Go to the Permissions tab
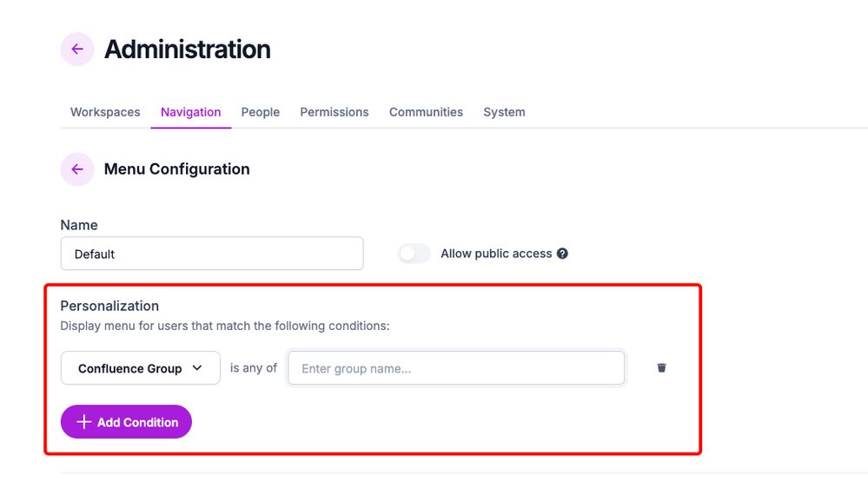 (x=335, y=112)
